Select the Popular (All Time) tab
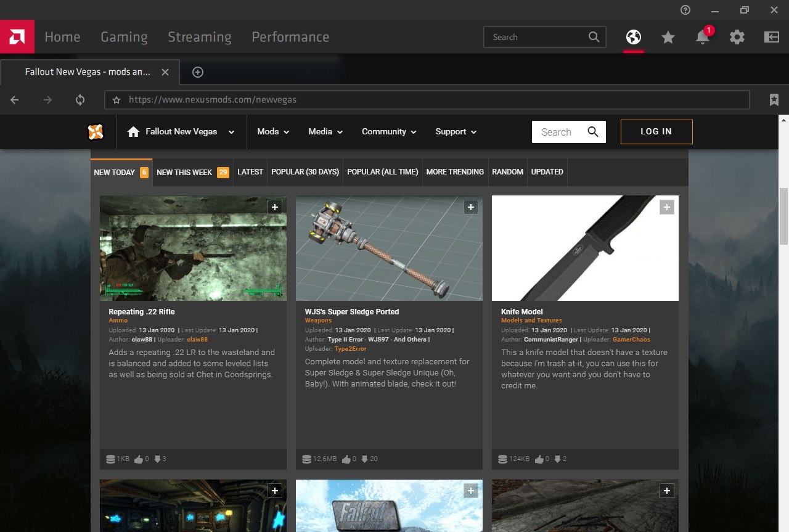Screen dimensions: 789x532 [383, 172]
